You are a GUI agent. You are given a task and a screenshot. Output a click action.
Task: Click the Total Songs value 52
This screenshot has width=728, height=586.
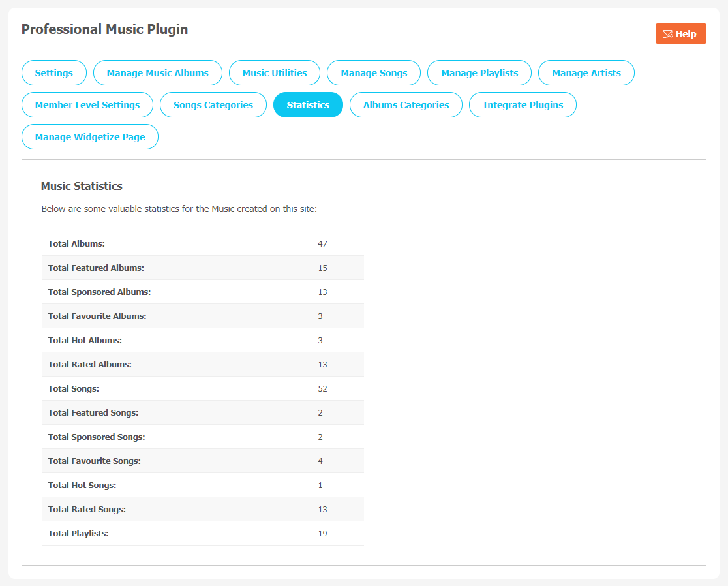point(323,389)
